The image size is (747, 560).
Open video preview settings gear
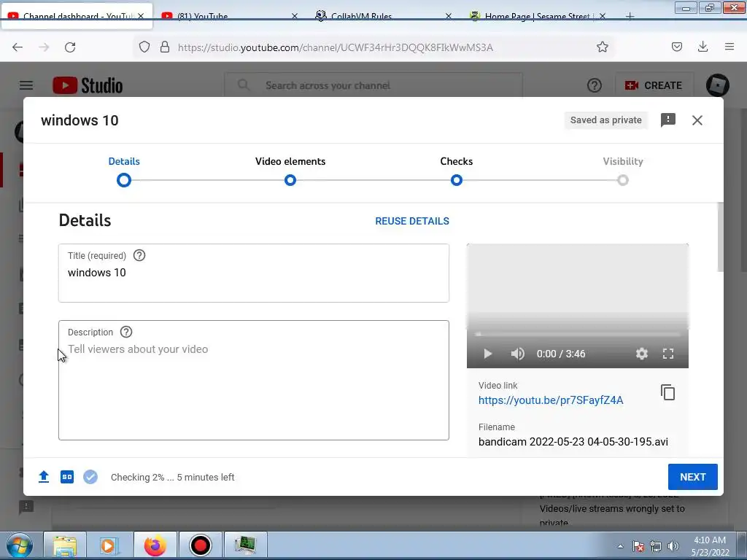tap(642, 354)
